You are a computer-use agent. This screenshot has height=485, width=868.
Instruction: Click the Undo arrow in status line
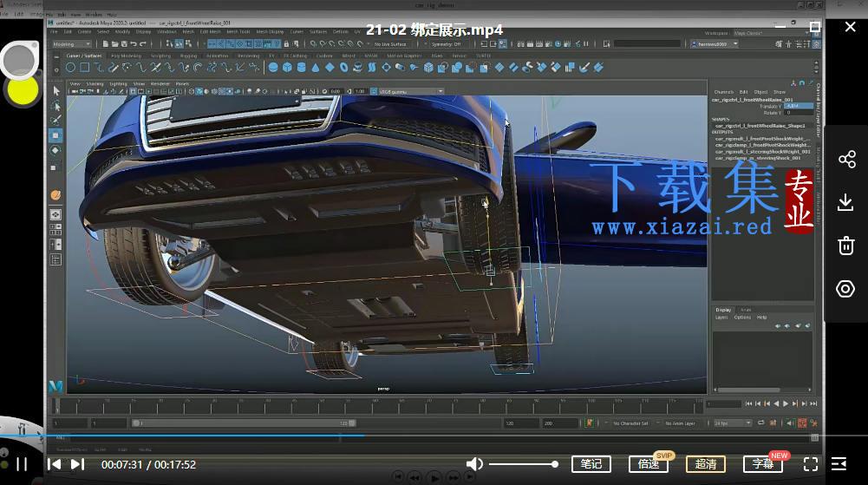[134, 43]
